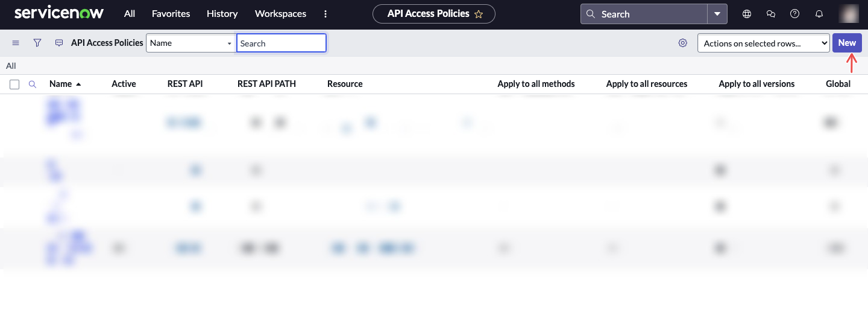Screen dimensions: 868x335
Task: Click the column search magnifier icon
Action: (x=33, y=85)
